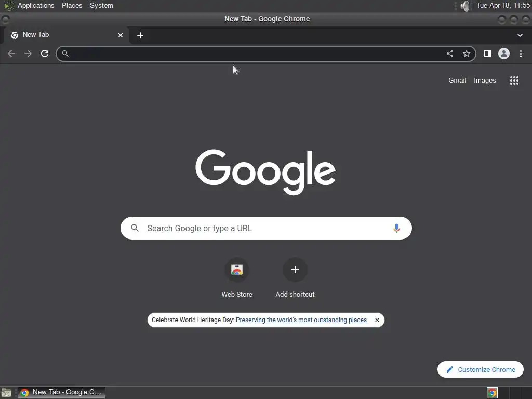Share this page via share icon
The width and height of the screenshot is (532, 399).
pyautogui.click(x=449, y=54)
